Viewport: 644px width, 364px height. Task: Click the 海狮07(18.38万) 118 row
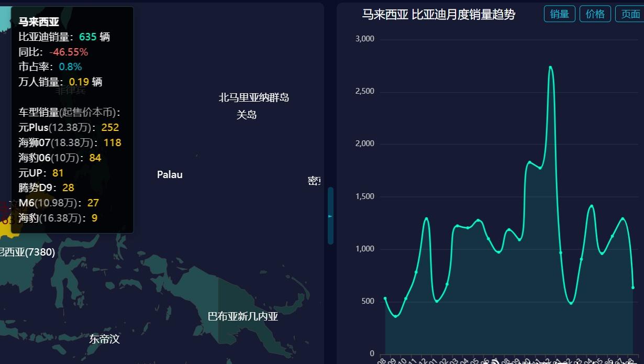tap(70, 142)
